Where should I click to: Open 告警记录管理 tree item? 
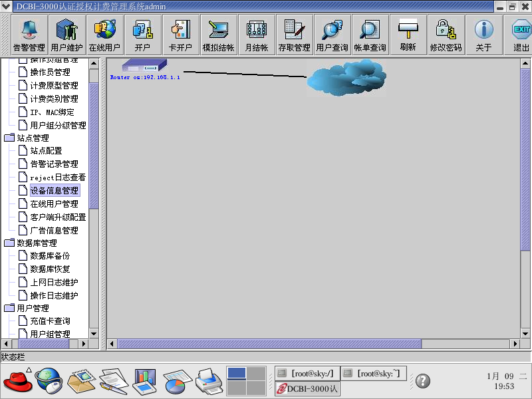[54, 164]
